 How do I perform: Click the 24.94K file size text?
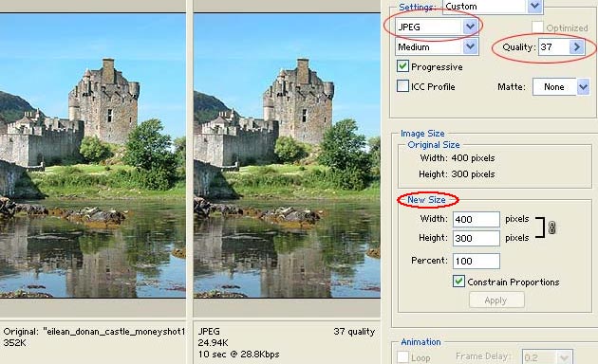tap(213, 343)
